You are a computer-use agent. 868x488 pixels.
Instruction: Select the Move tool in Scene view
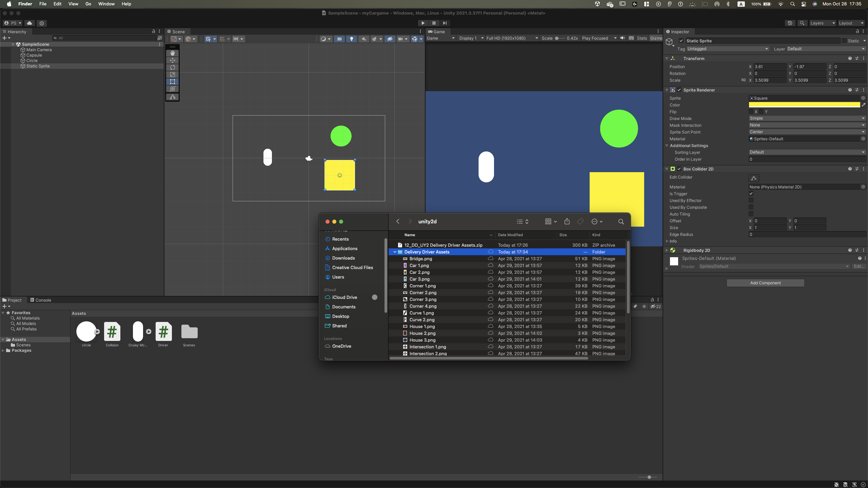coord(173,60)
